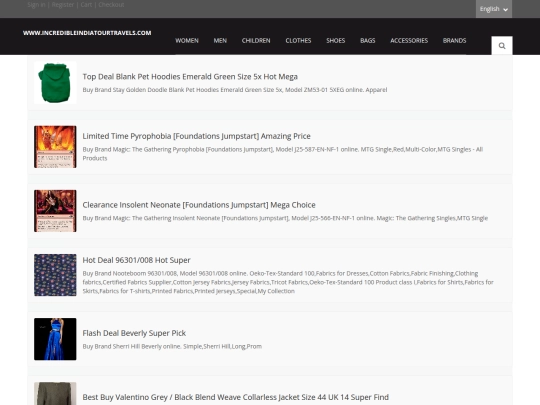The width and height of the screenshot is (540, 405).
Task: Click the green pet hoodie thumbnail
Action: pyautogui.click(x=55, y=83)
